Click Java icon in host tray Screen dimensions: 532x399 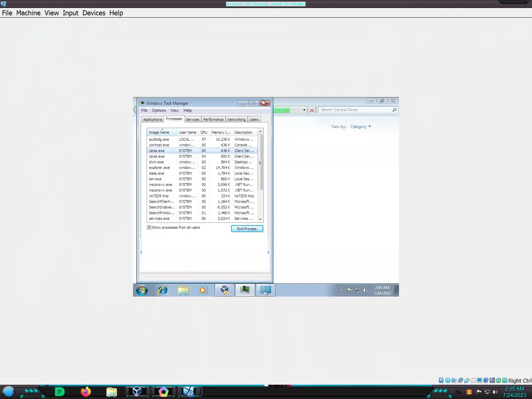pyautogui.click(x=469, y=392)
